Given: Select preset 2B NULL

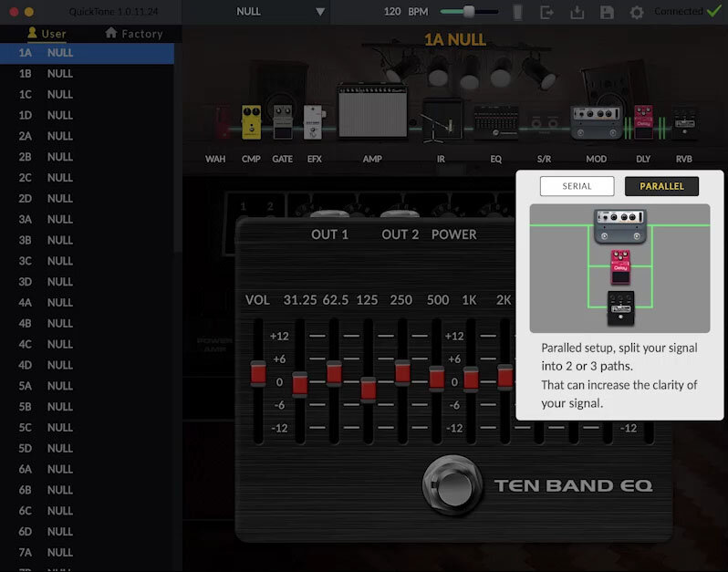Looking at the screenshot, I should 87,157.
